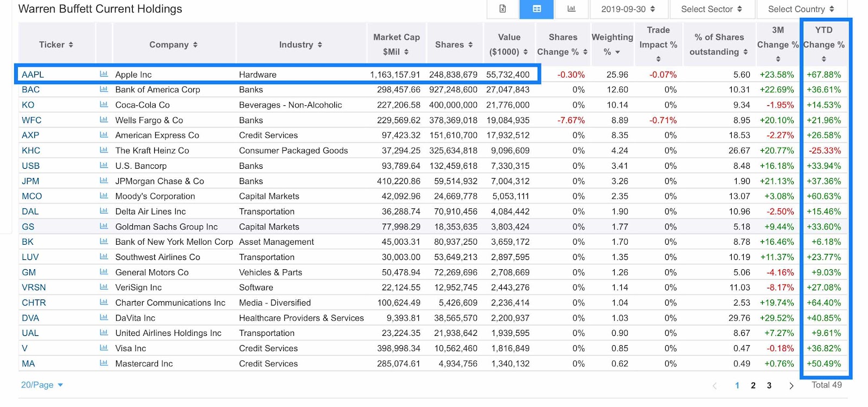
Task: Open the Select Country dropdown
Action: (801, 9)
